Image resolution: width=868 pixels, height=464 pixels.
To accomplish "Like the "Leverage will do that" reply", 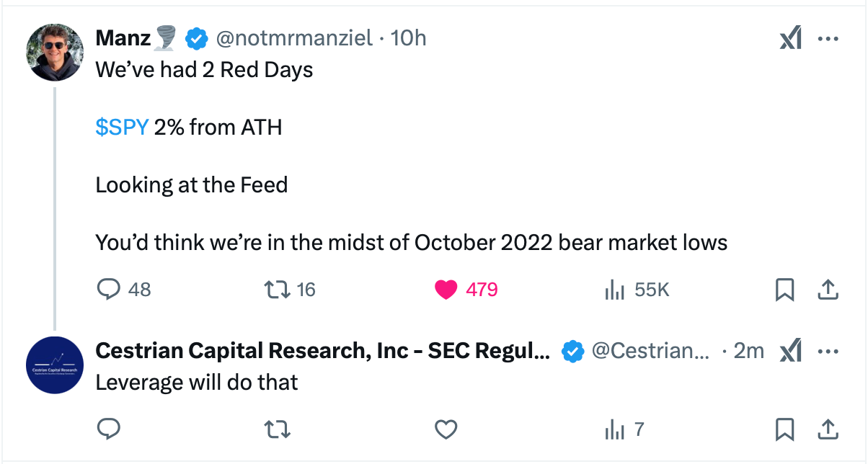I will pos(447,429).
